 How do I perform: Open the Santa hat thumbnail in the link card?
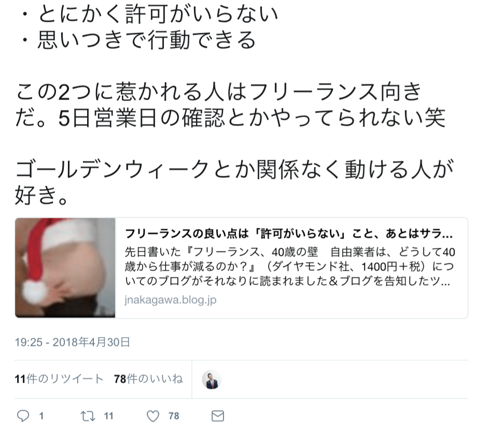(65, 268)
